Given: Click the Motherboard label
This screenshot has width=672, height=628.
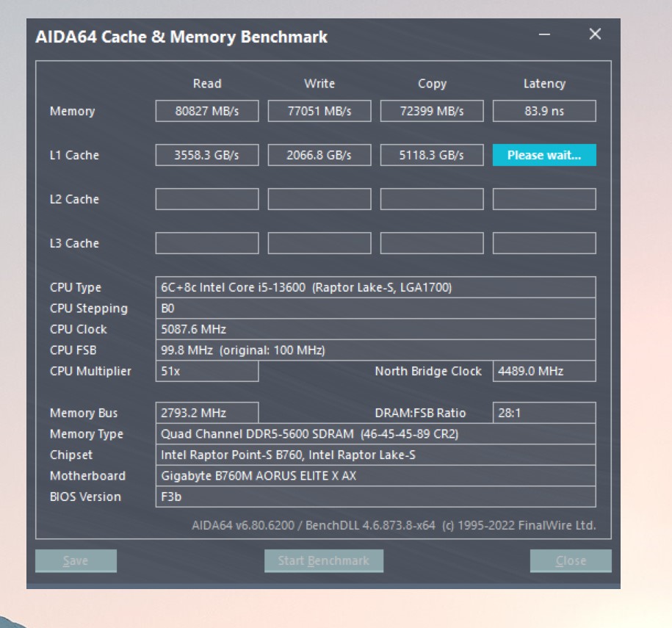Looking at the screenshot, I should (87, 476).
